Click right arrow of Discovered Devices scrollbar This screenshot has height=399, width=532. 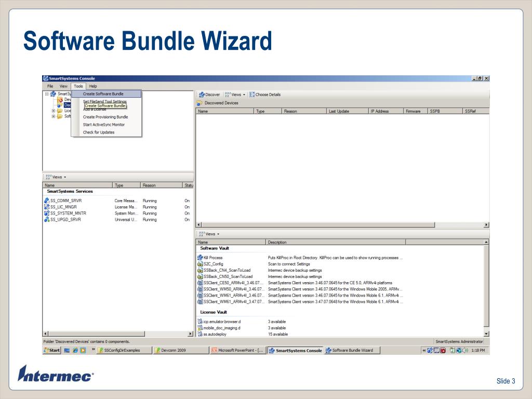pyautogui.click(x=486, y=224)
